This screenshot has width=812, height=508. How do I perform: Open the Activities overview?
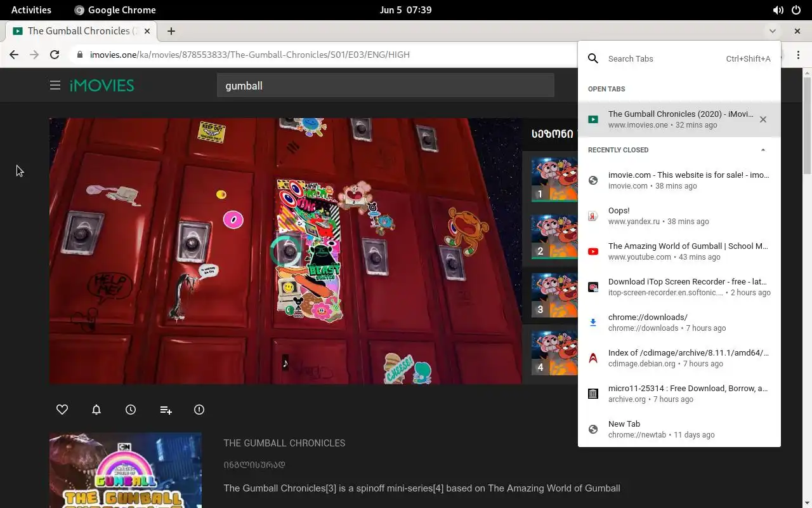[x=31, y=10]
